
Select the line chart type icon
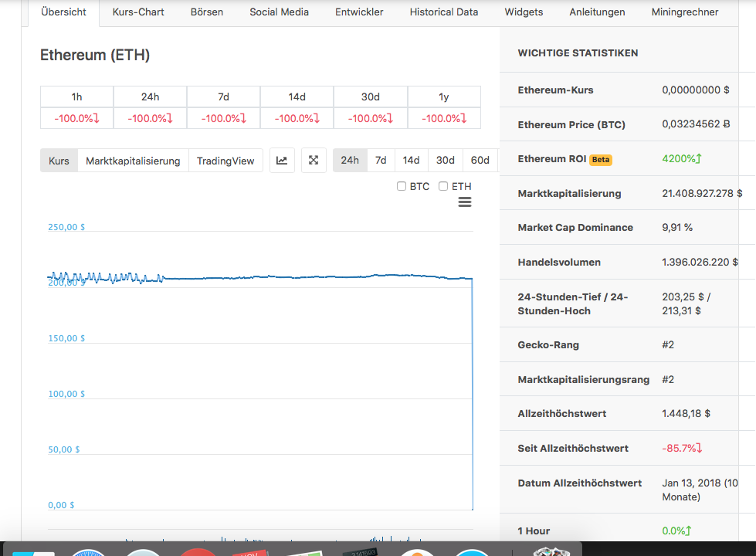[x=282, y=160]
